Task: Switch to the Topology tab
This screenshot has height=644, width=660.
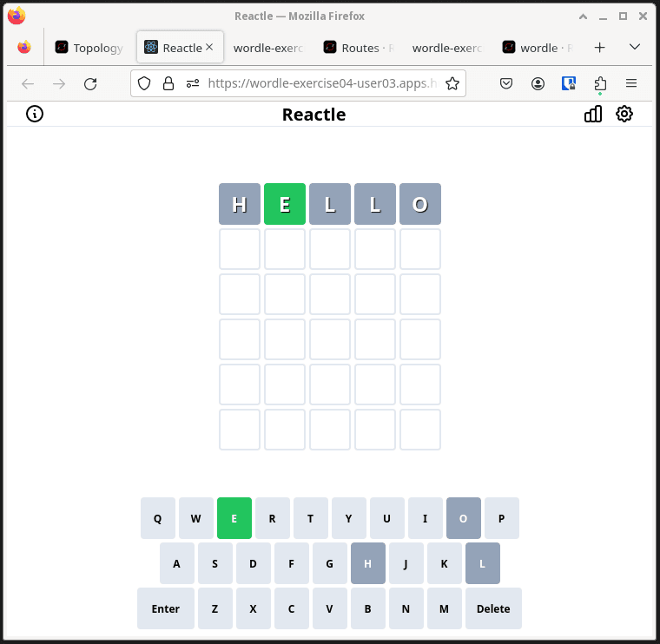Action: 89,48
